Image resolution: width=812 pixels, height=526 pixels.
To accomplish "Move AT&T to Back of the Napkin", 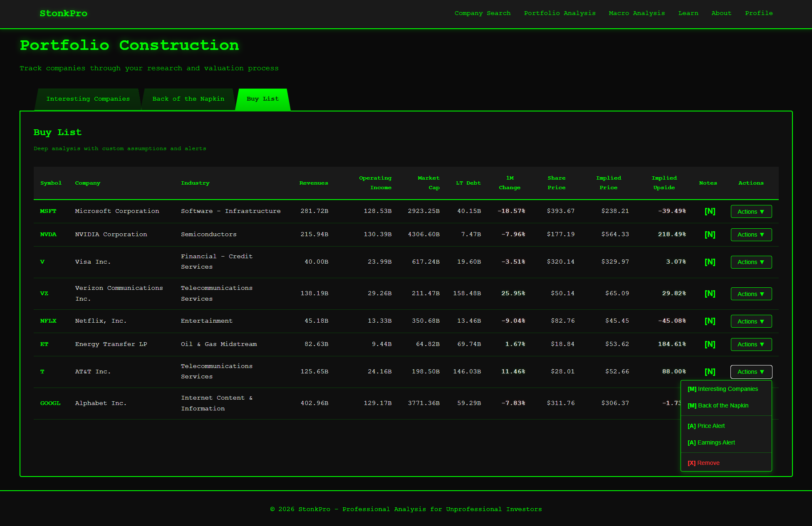I will 718,405.
